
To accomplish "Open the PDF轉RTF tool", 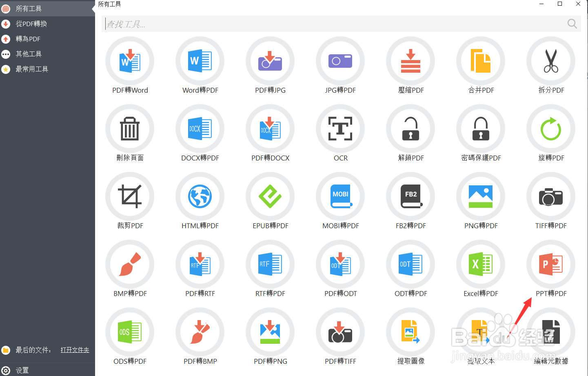I will tap(200, 265).
